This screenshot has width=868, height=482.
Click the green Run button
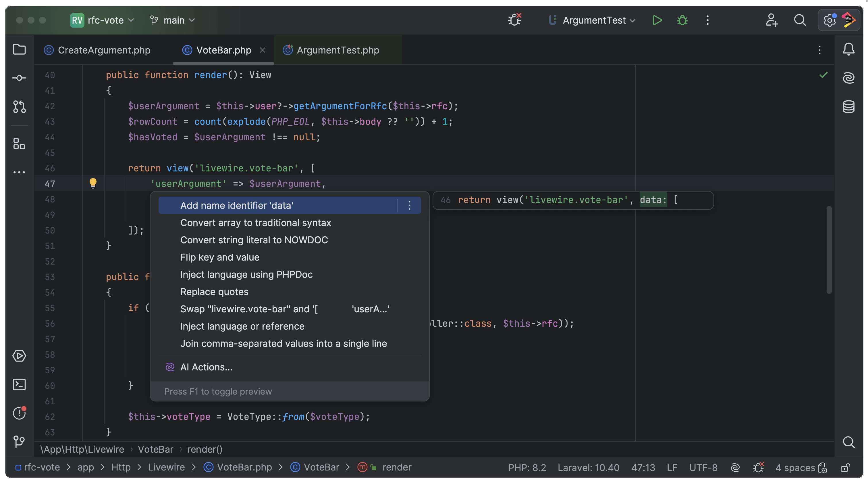coord(657,20)
